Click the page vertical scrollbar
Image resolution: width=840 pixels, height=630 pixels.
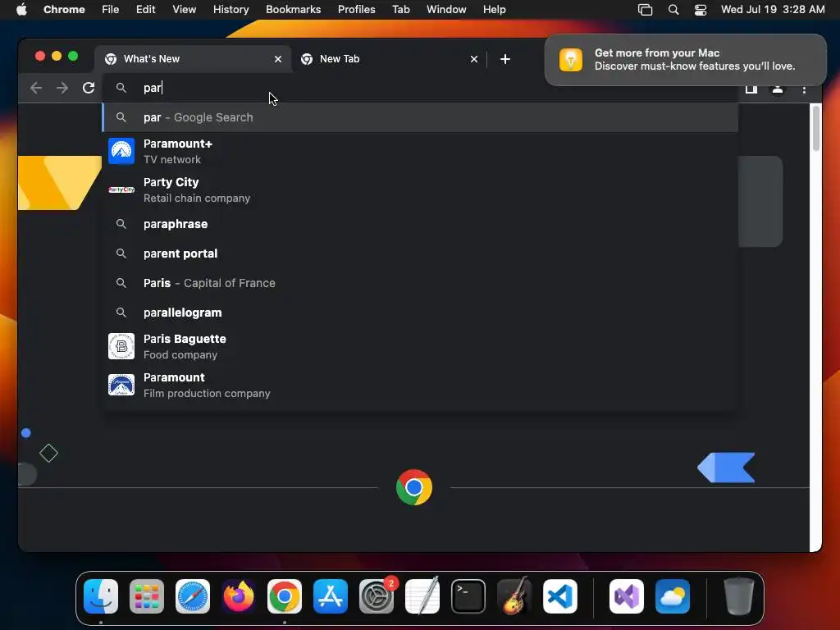tap(815, 129)
